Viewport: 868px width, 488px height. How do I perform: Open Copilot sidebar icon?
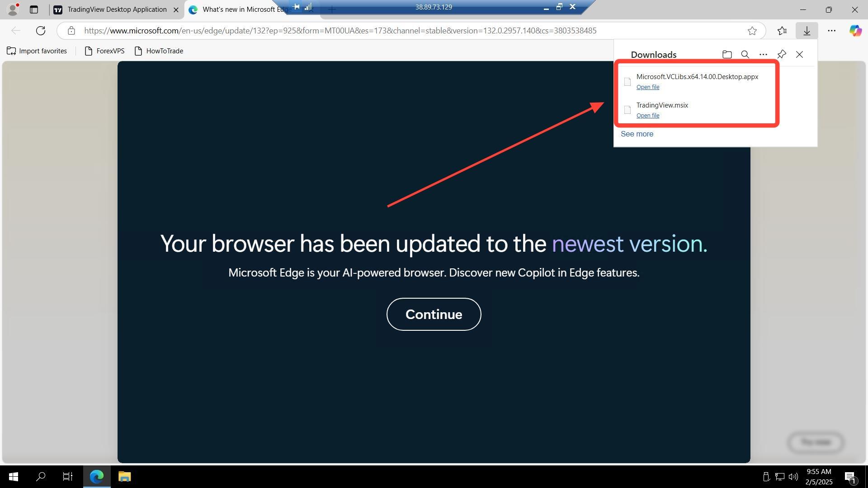(x=855, y=31)
